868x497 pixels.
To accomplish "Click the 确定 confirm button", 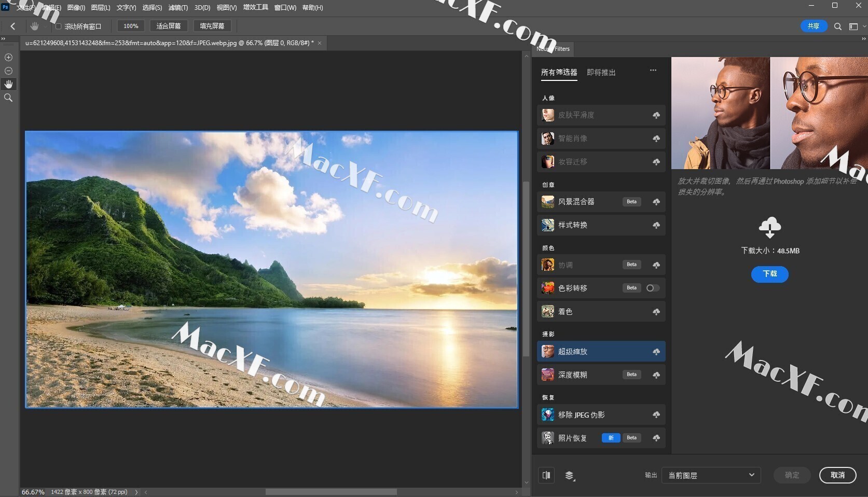I will (x=792, y=475).
